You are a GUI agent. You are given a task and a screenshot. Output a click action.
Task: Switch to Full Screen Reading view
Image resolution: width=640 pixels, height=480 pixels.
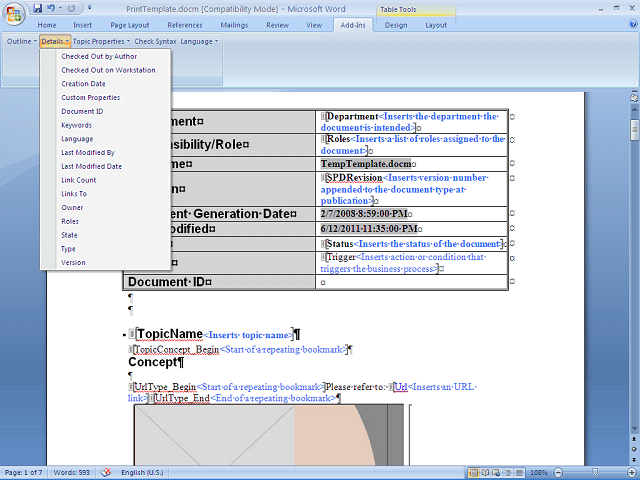[x=485, y=473]
